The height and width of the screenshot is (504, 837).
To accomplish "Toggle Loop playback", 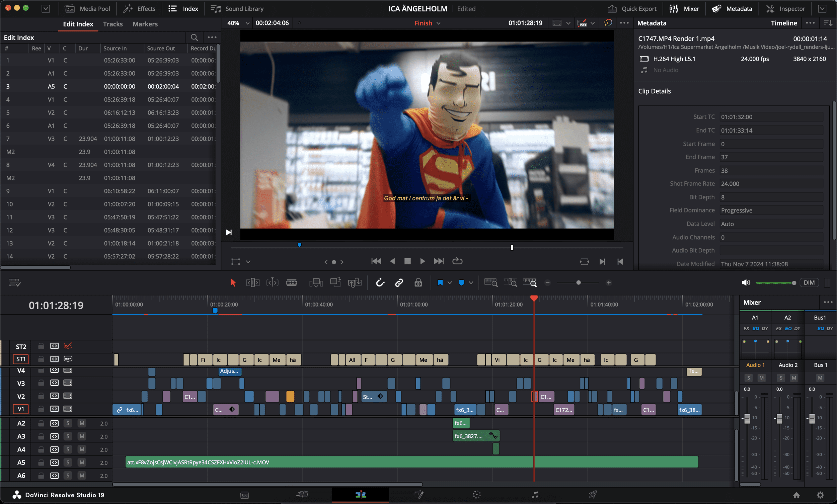I will pyautogui.click(x=457, y=261).
